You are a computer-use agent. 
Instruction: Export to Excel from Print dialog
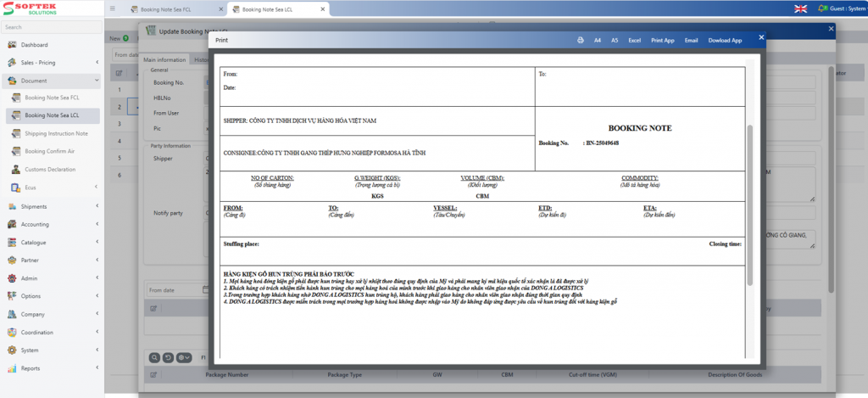pos(634,41)
